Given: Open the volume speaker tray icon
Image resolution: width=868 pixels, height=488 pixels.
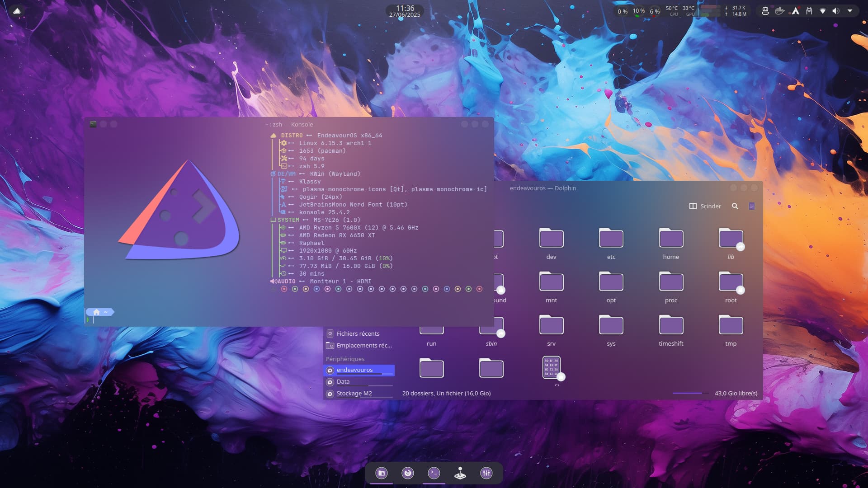Looking at the screenshot, I should point(836,11).
